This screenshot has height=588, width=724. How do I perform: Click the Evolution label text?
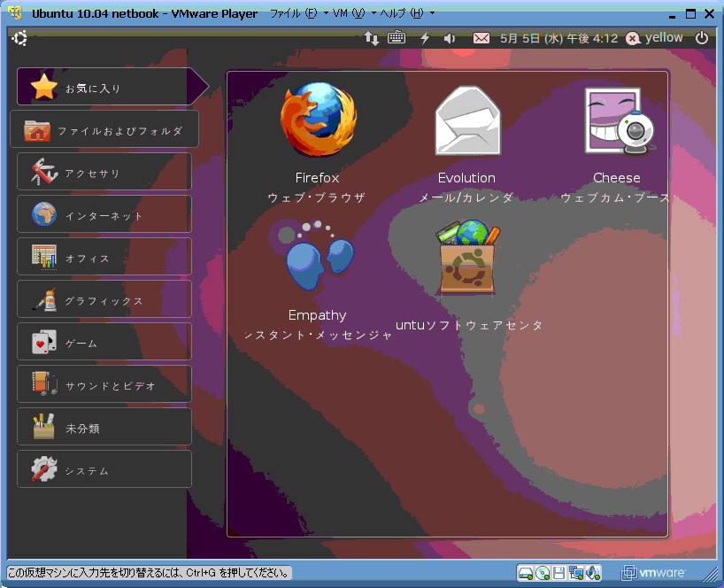pos(466,178)
